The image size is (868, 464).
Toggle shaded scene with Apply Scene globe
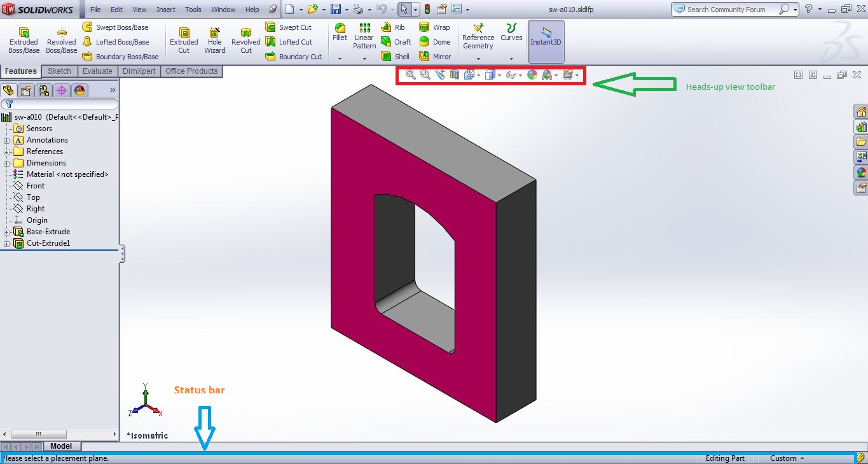[548, 74]
